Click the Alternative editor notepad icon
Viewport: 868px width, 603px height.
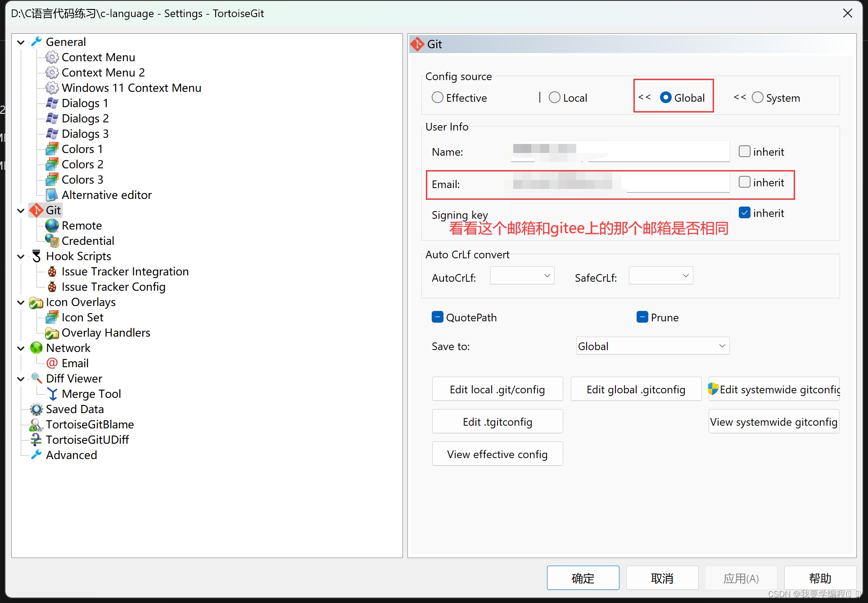[x=52, y=195]
